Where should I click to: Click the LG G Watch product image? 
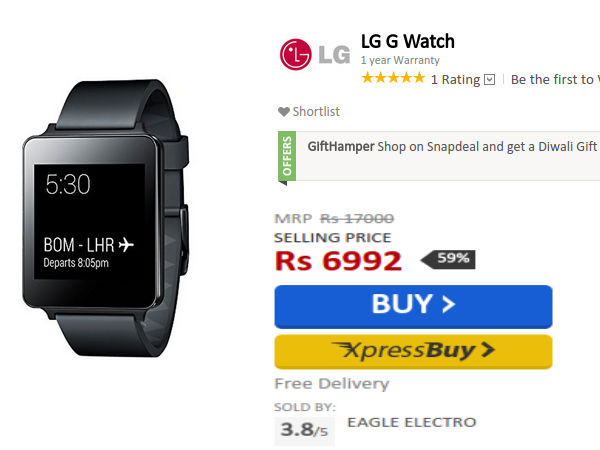click(105, 218)
